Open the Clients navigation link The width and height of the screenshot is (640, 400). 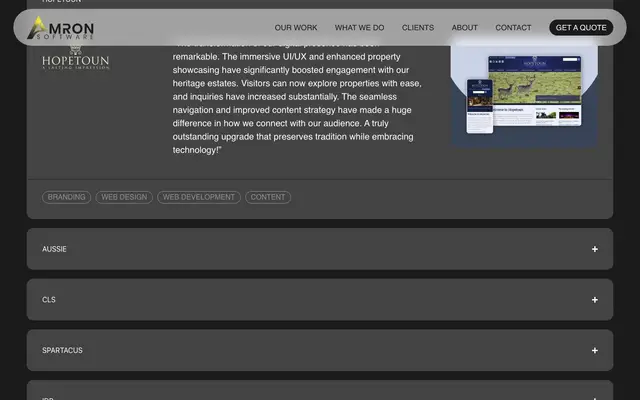[418, 28]
